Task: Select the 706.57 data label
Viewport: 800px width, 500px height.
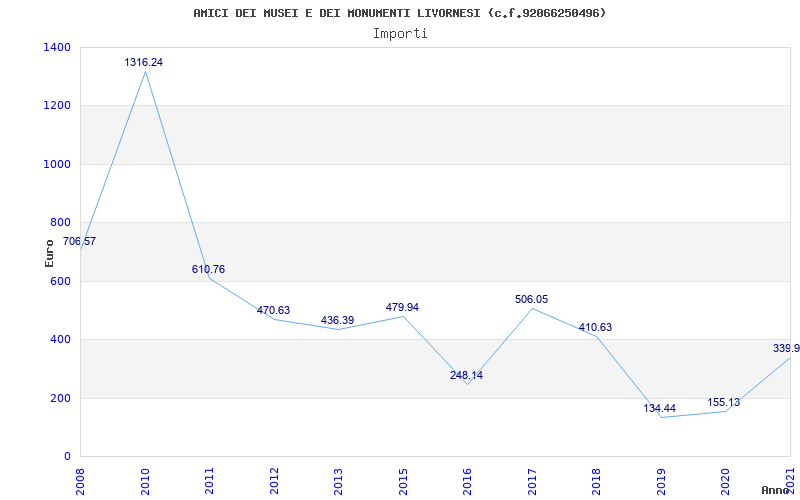Action: pyautogui.click(x=80, y=241)
